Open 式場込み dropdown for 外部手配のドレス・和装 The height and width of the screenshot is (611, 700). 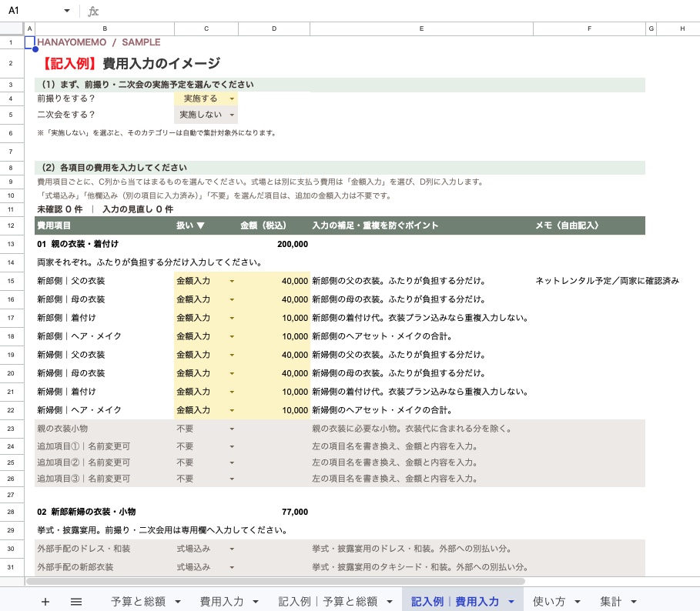pos(232,549)
